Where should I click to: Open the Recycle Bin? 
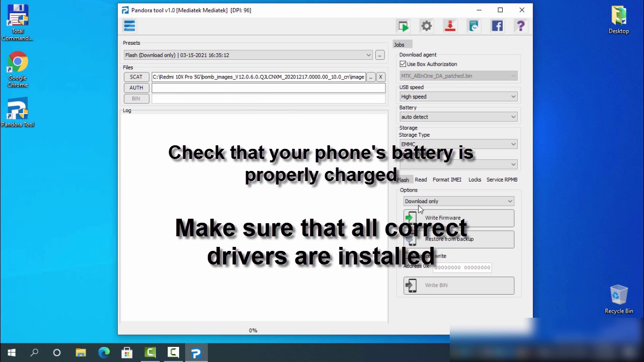coord(619,300)
